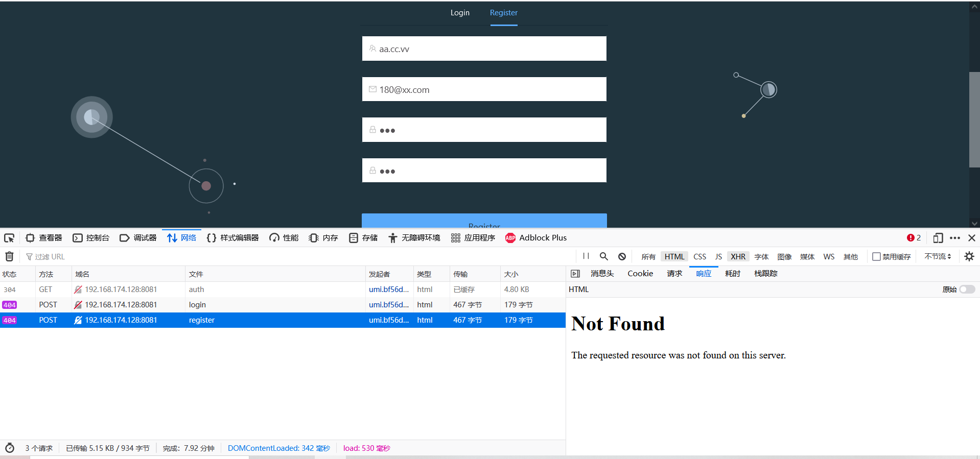Open the Request (请求) details tab

(x=674, y=274)
